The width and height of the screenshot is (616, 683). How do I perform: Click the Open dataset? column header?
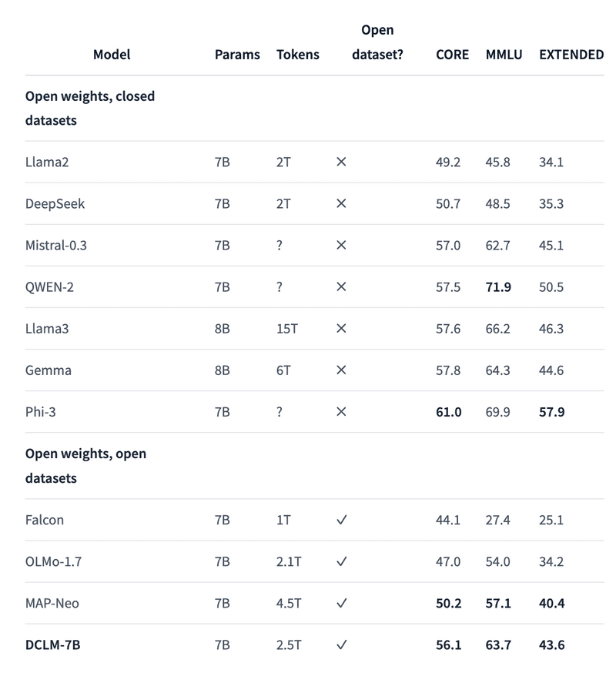[x=377, y=42]
